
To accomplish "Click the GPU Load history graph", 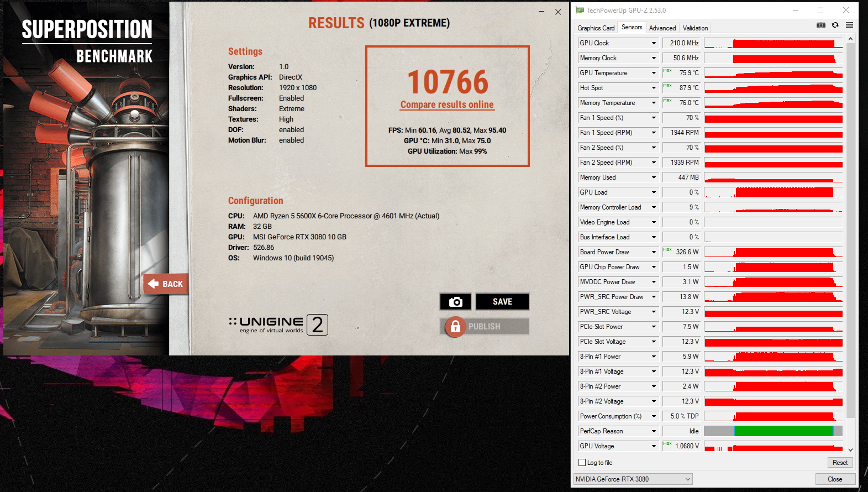I will pos(773,192).
